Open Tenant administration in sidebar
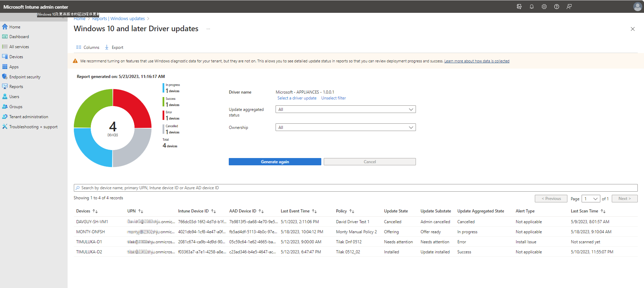644x288 pixels. (29, 117)
